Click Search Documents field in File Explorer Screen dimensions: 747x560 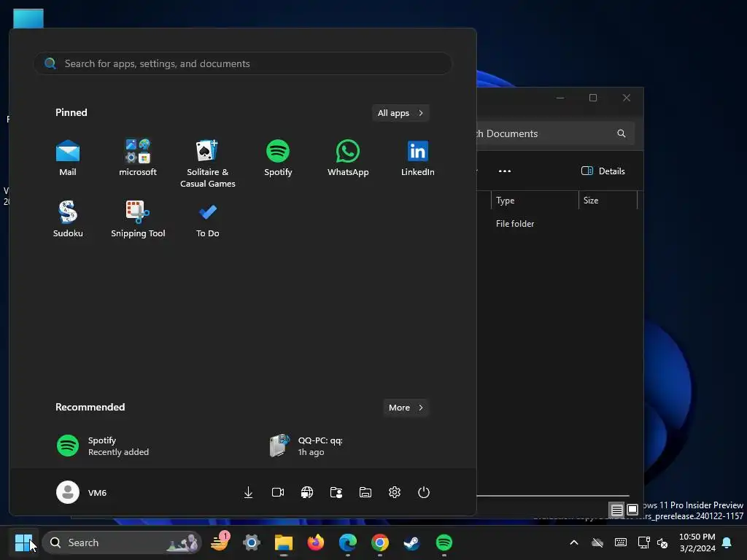[555, 133]
